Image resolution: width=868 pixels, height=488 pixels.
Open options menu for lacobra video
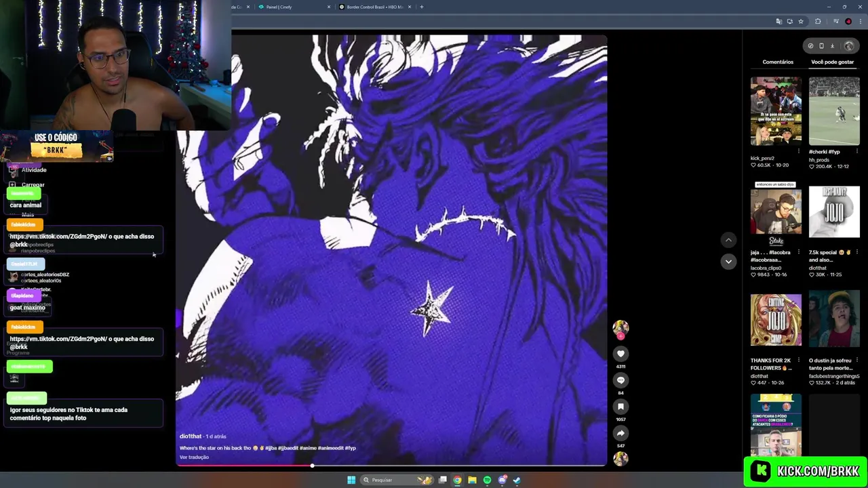click(x=799, y=252)
